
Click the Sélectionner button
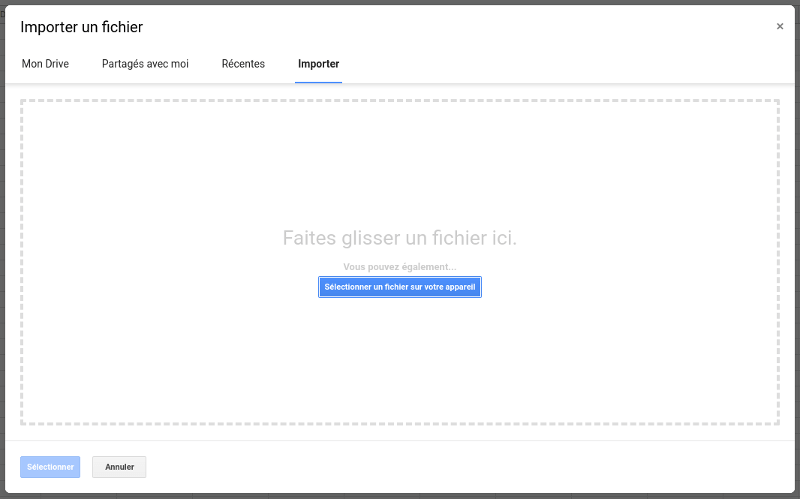[x=50, y=467]
